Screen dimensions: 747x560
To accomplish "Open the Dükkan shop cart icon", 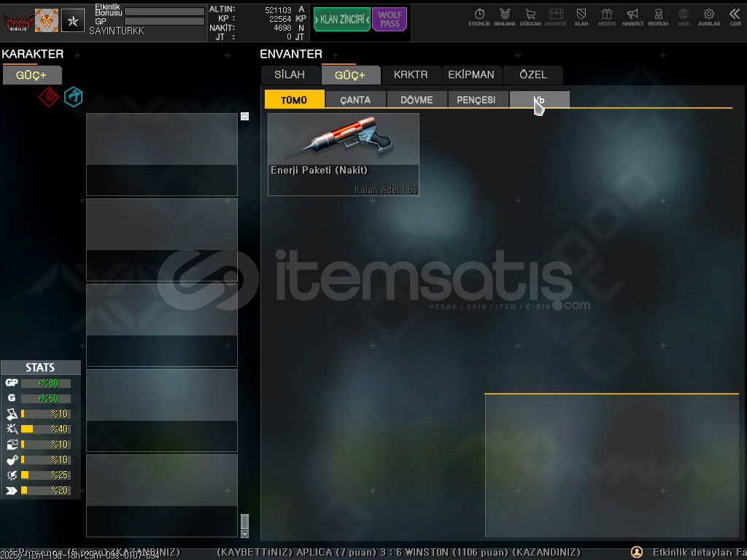I will [x=530, y=17].
